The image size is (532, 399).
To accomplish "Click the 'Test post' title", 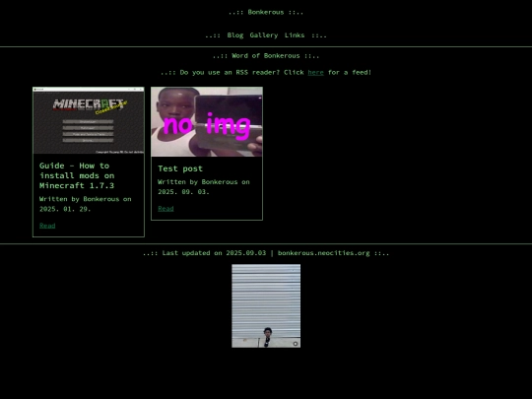I will point(180,168).
